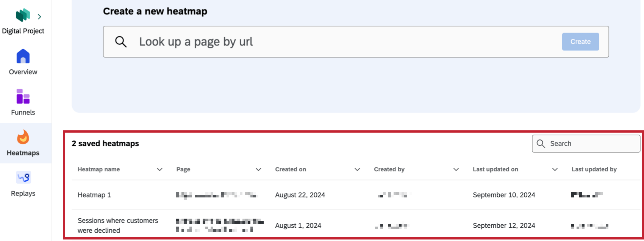Viewport: 644px width, 241px height.
Task: Focus the Look up a page by url field
Action: [x=341, y=42]
